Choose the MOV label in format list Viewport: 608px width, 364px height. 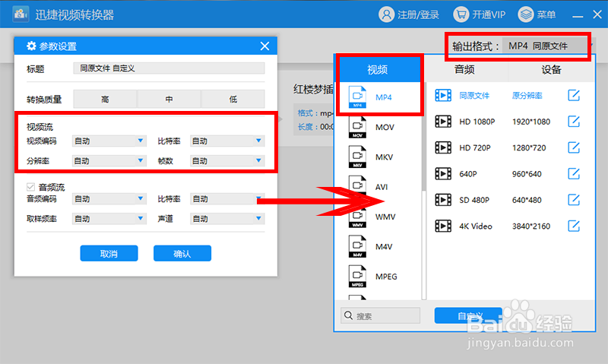(x=385, y=127)
